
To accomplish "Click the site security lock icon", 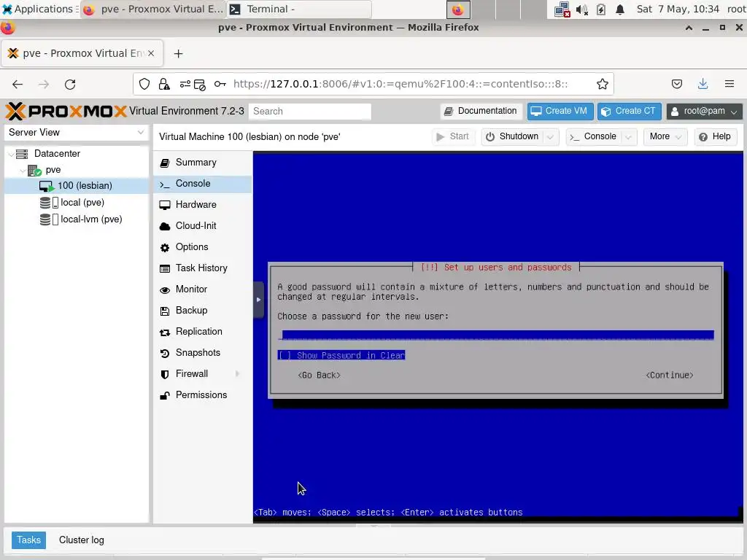I will tap(164, 85).
